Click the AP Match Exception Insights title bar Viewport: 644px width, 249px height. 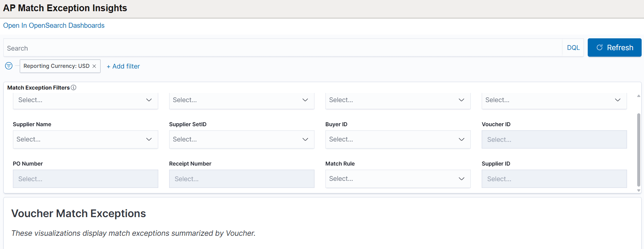click(x=65, y=8)
